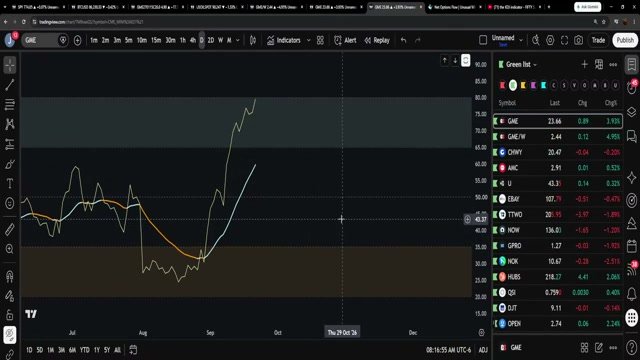Open chart settings gear

pyautogui.click(x=550, y=40)
